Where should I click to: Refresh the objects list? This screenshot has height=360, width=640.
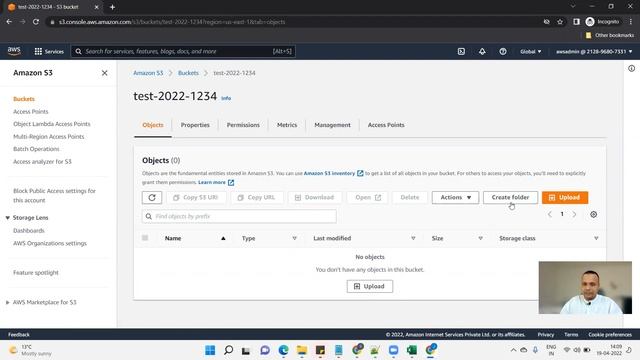[x=152, y=198]
